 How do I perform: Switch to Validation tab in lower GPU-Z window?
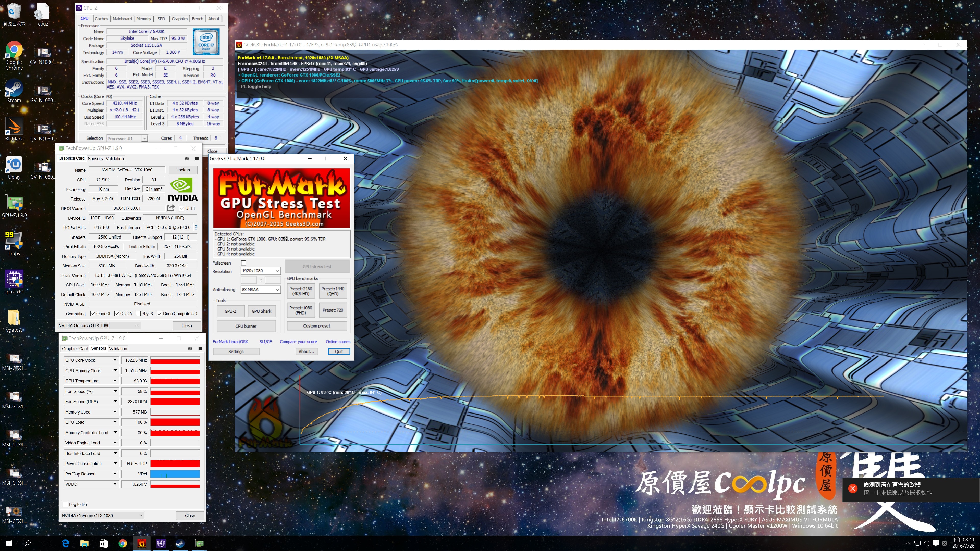tap(118, 348)
